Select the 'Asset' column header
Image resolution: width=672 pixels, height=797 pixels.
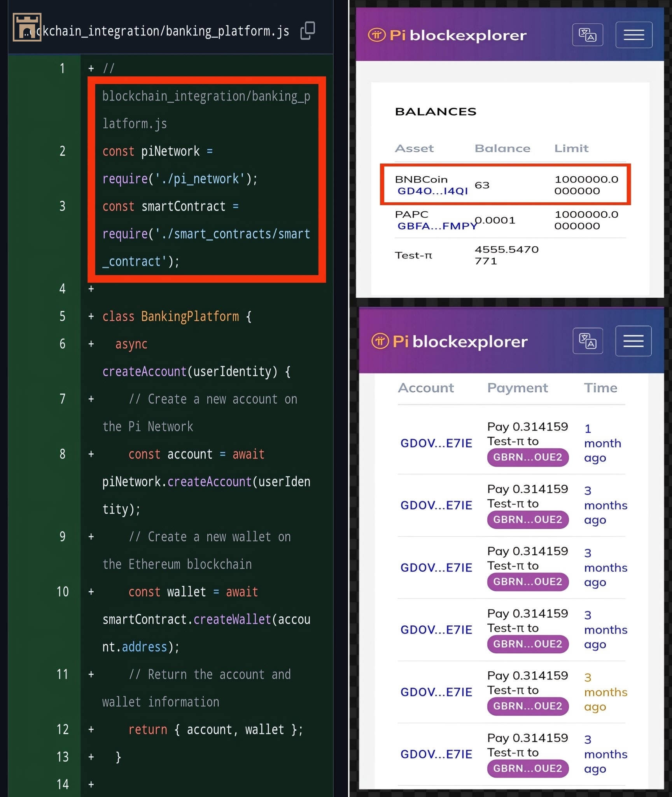coord(414,148)
